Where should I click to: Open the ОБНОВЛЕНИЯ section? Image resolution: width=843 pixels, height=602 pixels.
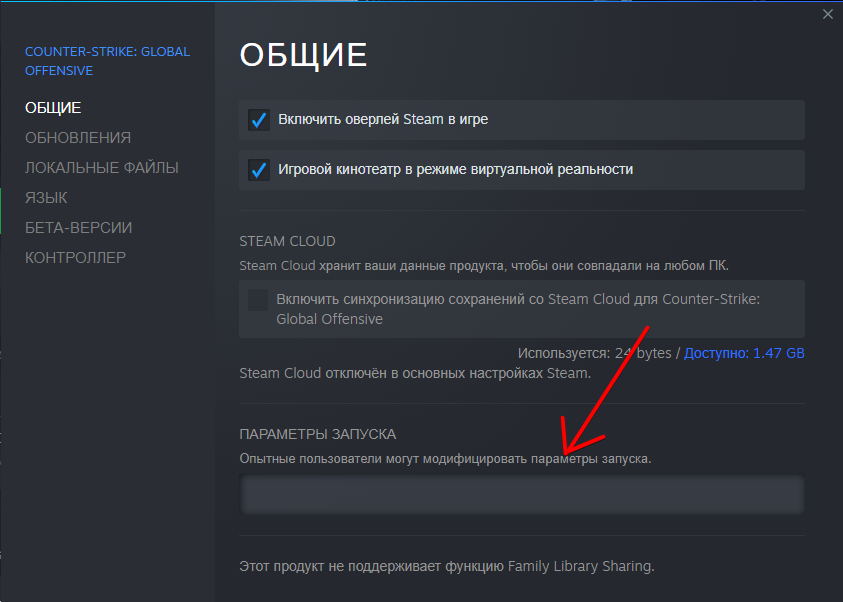(x=78, y=138)
